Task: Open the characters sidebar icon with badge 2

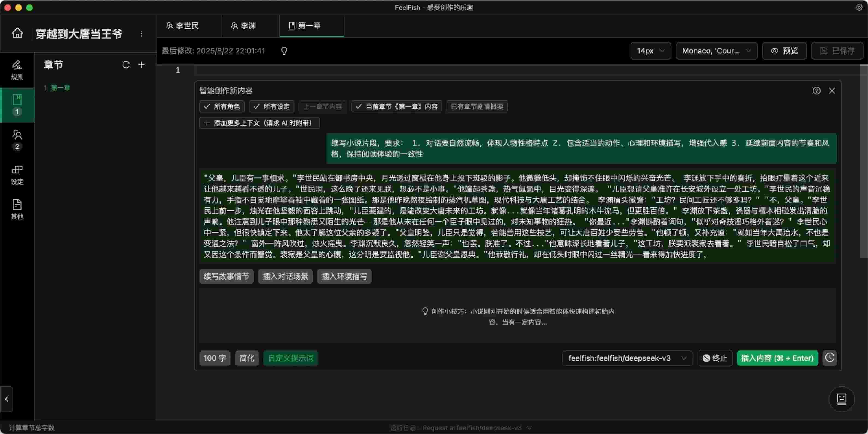Action: coord(17,139)
